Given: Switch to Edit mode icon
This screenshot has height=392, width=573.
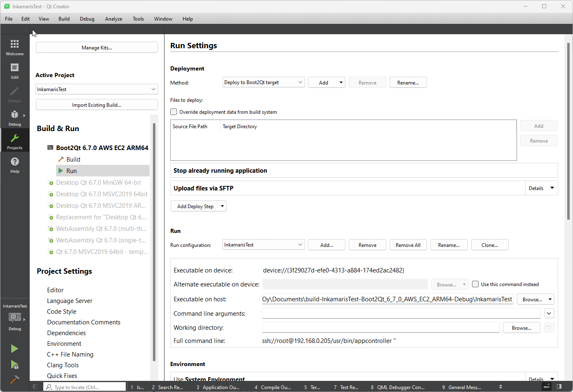Looking at the screenshot, I should [14, 70].
